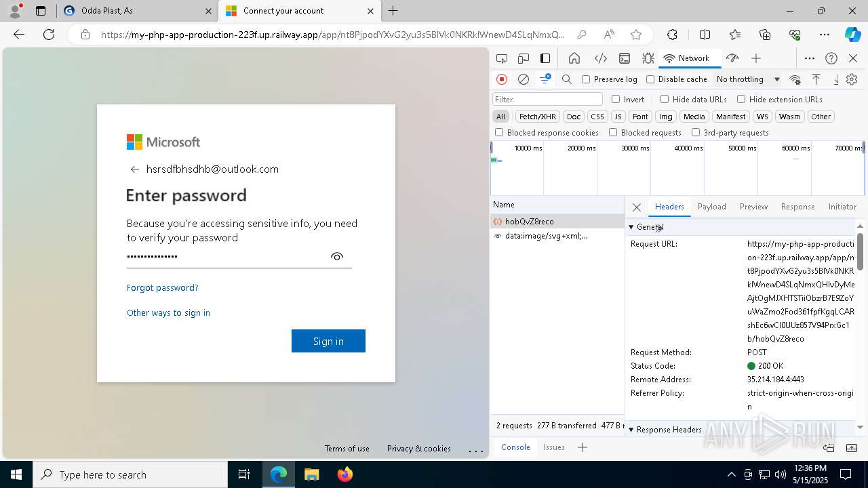Open the Console panel icon in toolbar
The image size is (868, 488).
[625, 58]
